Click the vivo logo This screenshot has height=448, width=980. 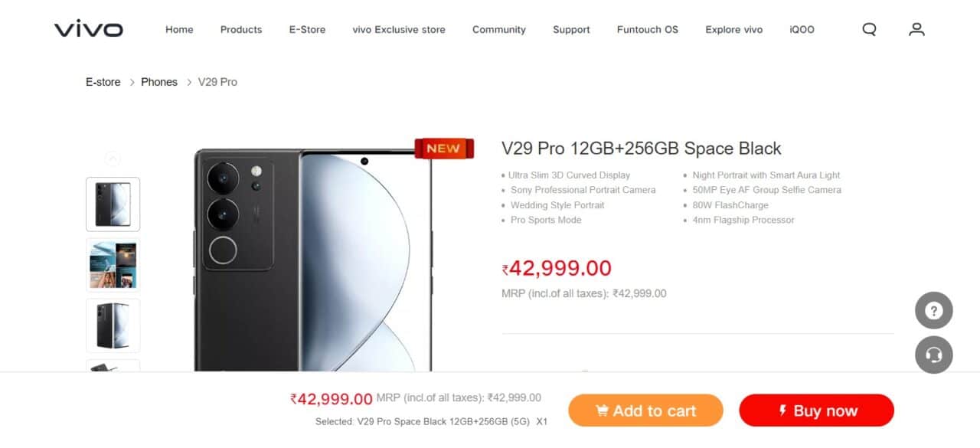[89, 30]
